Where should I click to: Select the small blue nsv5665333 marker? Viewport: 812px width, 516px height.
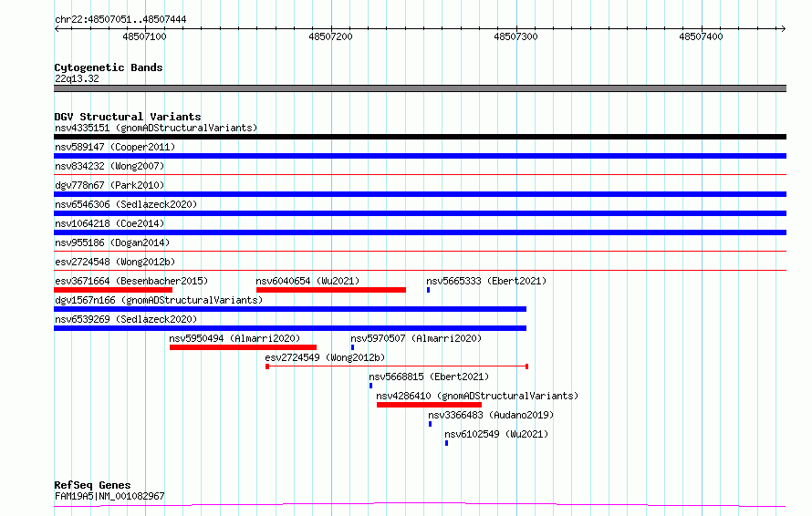coord(428,290)
